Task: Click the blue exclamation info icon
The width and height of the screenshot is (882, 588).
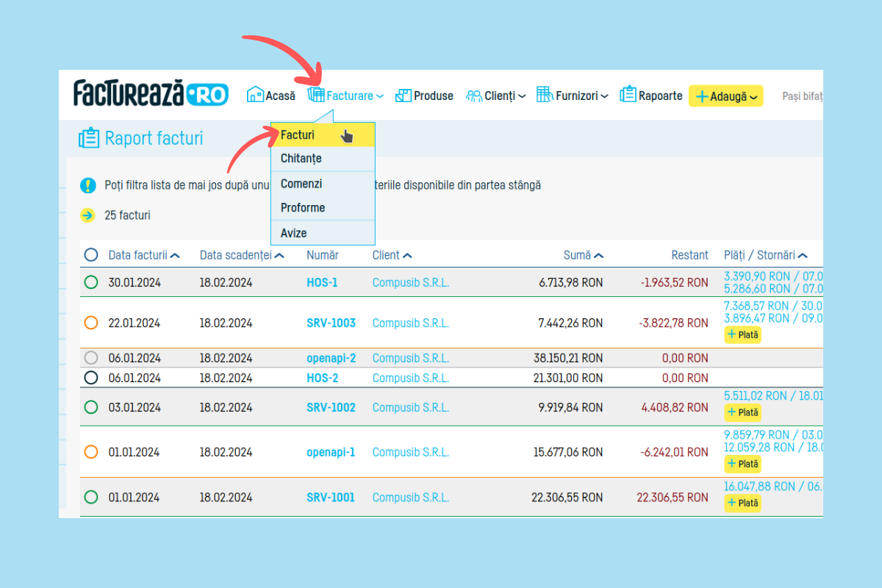Action: tap(88, 185)
